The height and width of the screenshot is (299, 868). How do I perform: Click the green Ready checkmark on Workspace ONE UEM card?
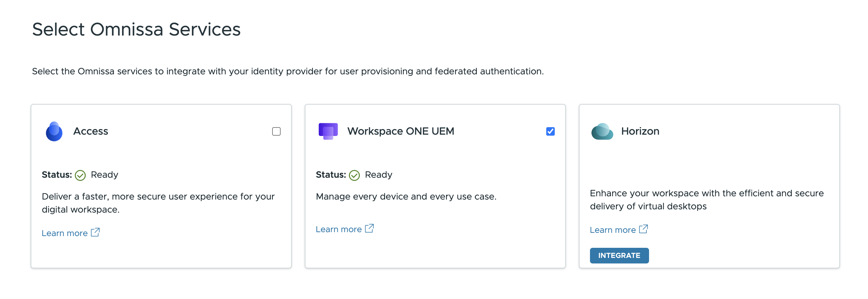(x=354, y=175)
